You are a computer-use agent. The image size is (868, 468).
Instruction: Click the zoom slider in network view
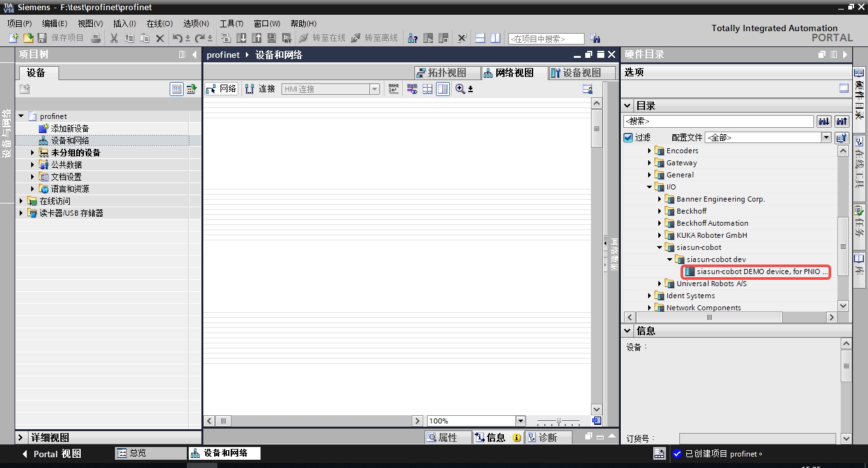pyautogui.click(x=559, y=421)
